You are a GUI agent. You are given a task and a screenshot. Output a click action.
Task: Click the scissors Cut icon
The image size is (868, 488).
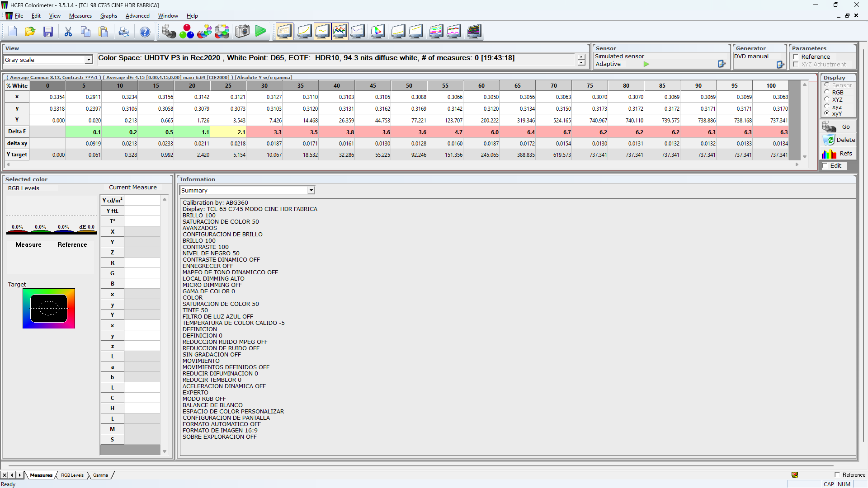[68, 32]
